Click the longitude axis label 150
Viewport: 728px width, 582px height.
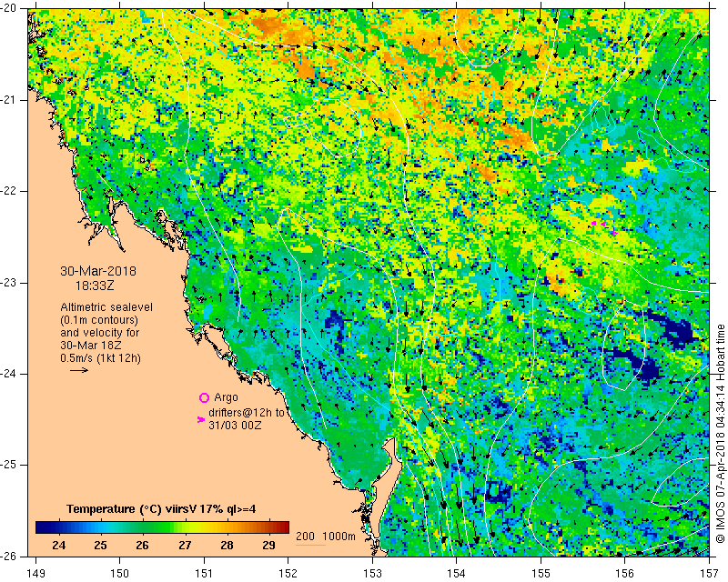point(119,574)
